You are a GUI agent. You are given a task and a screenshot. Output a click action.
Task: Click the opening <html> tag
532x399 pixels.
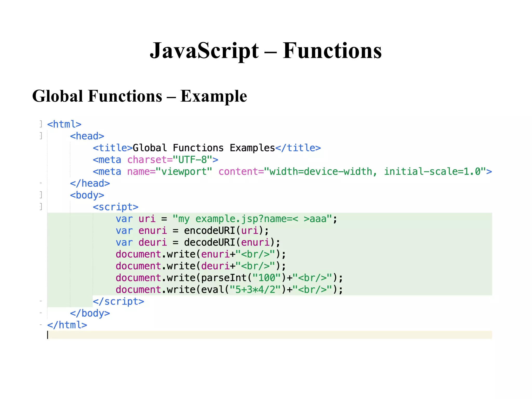pos(64,124)
